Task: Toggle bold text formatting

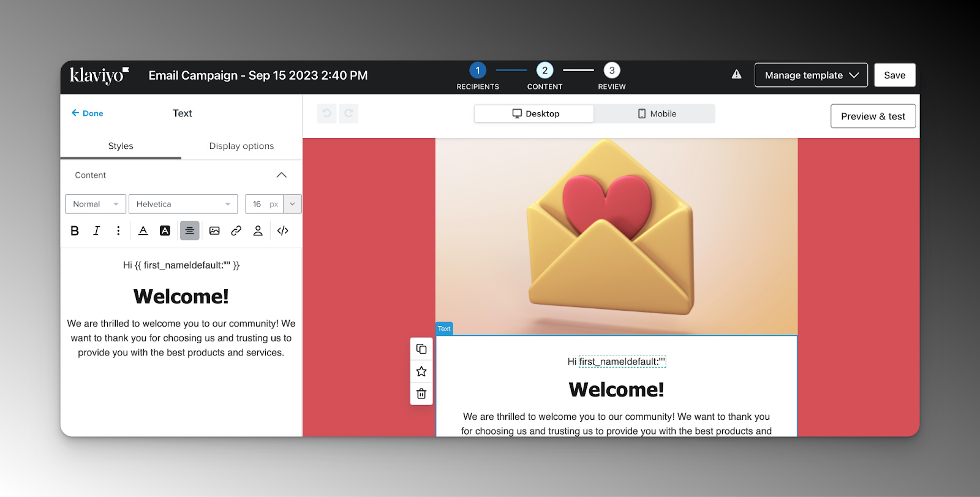Action: [75, 231]
